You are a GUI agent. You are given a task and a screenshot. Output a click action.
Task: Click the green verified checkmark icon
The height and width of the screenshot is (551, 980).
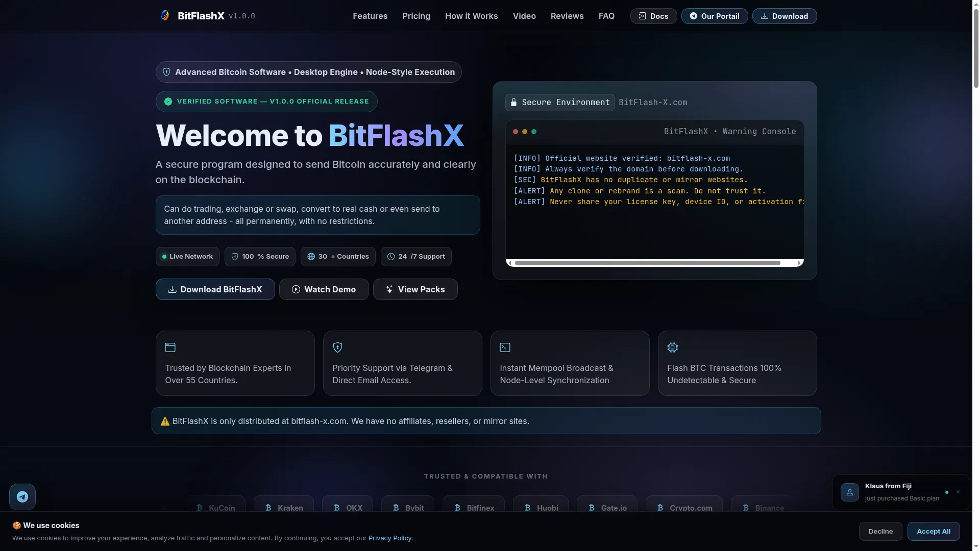tap(168, 102)
